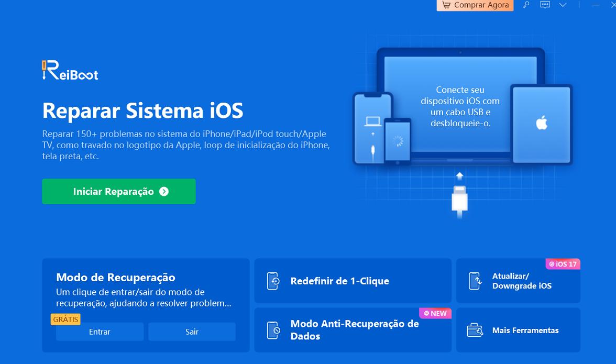Open Modo Anti-Recuperação de Dados

point(353,330)
